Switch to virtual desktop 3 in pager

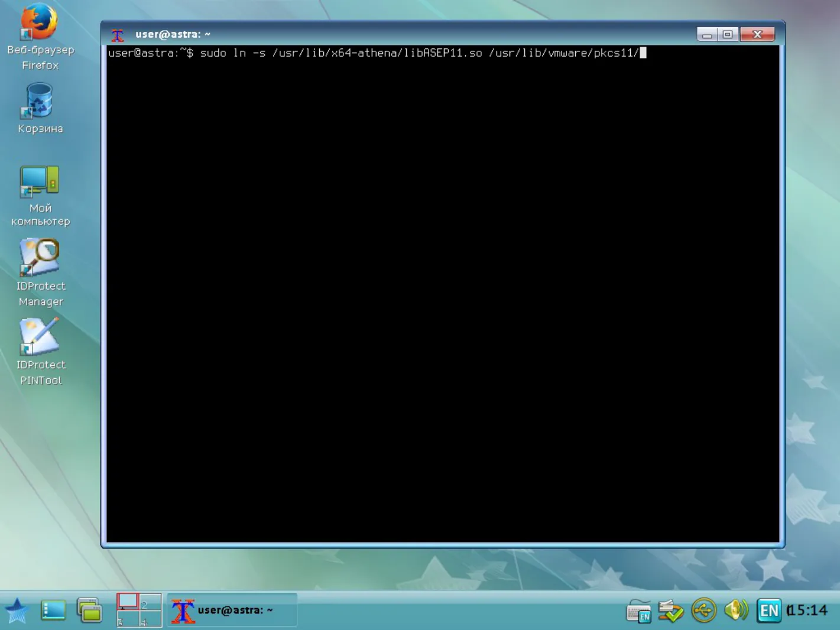[128, 619]
